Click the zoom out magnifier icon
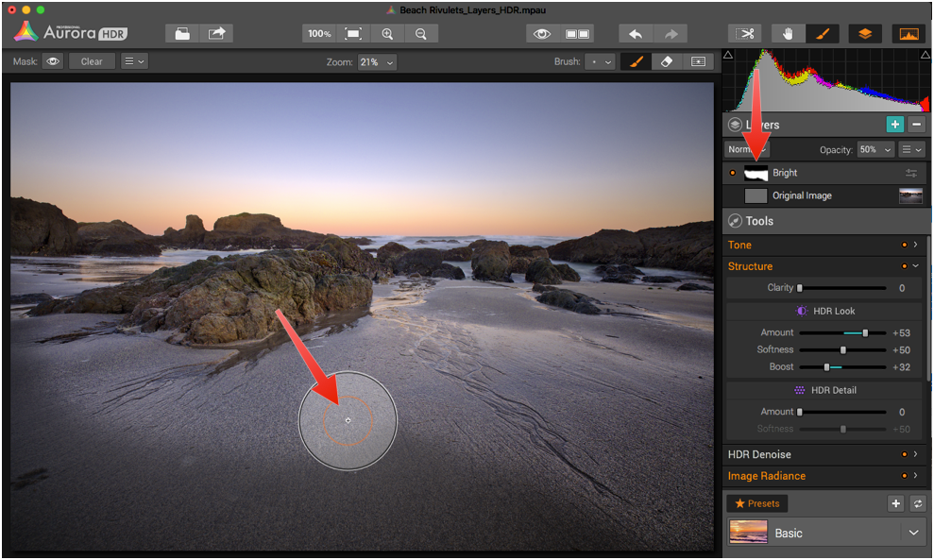 click(x=420, y=34)
